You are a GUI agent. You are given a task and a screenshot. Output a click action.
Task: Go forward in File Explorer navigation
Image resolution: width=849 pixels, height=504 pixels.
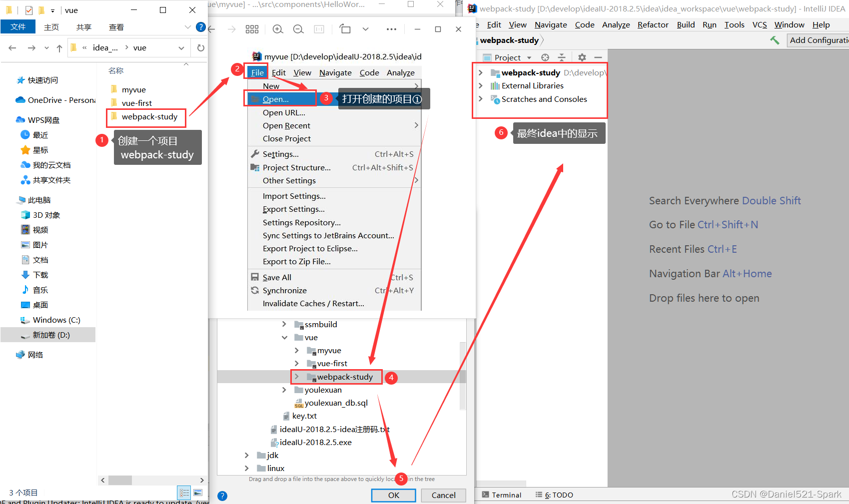[x=31, y=48]
